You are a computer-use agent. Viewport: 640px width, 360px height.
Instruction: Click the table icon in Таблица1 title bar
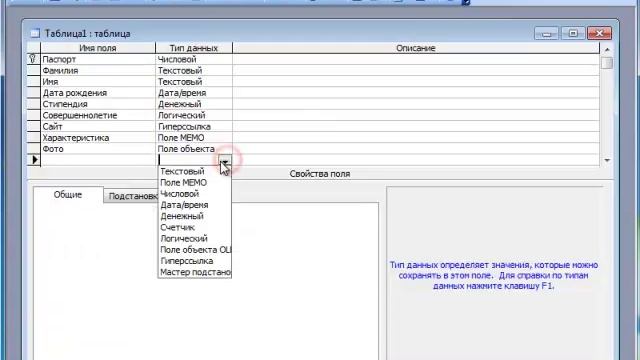pos(36,33)
